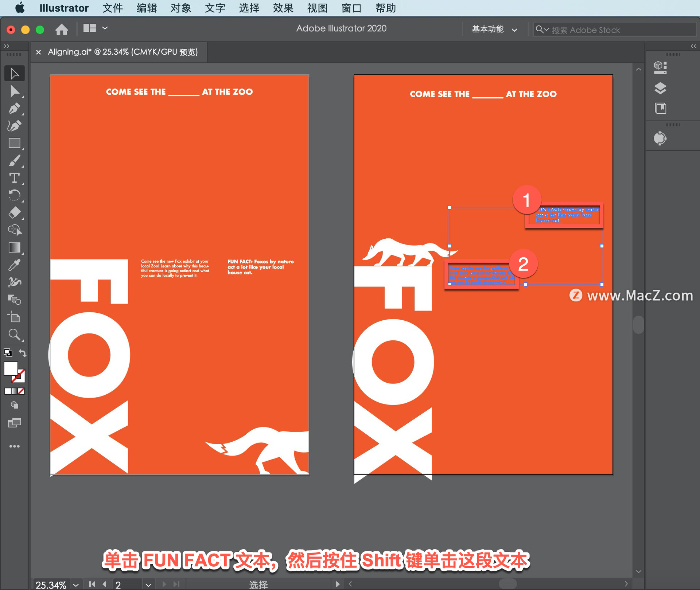The height and width of the screenshot is (590, 700).
Task: Go to Home screen
Action: click(x=62, y=29)
